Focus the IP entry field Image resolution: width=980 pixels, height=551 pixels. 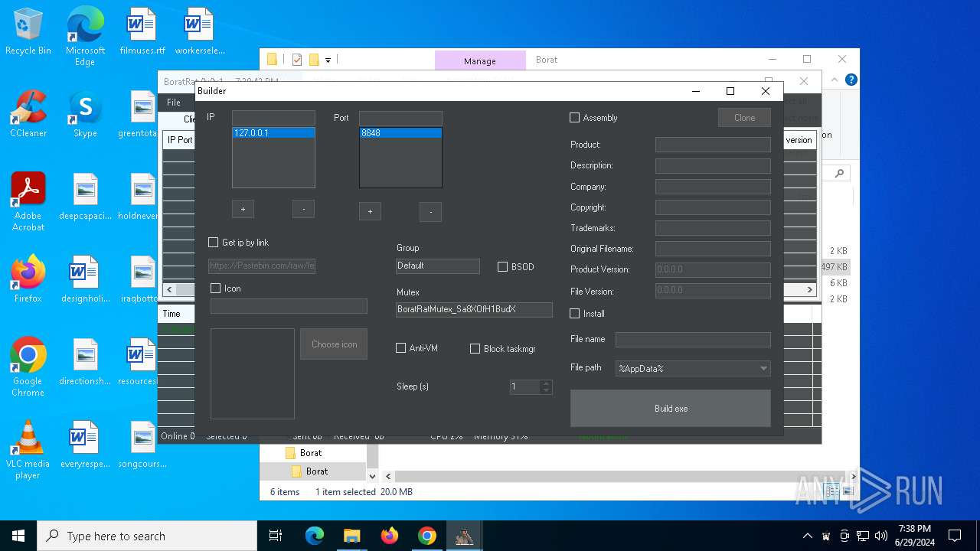[273, 118]
